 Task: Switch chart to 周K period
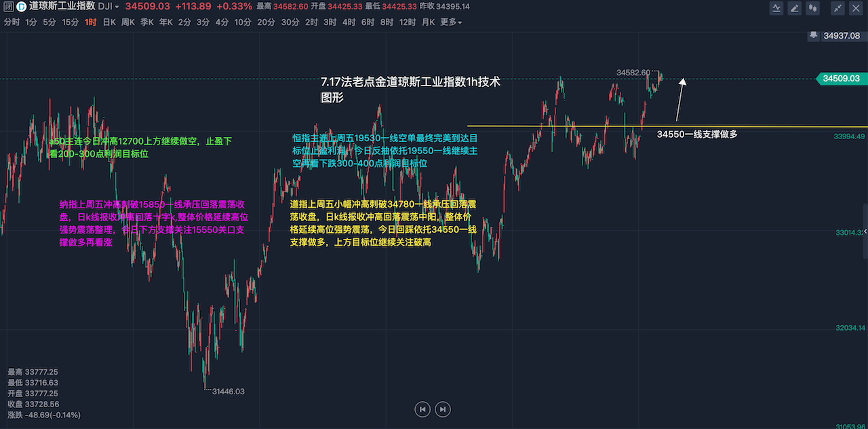128,22
